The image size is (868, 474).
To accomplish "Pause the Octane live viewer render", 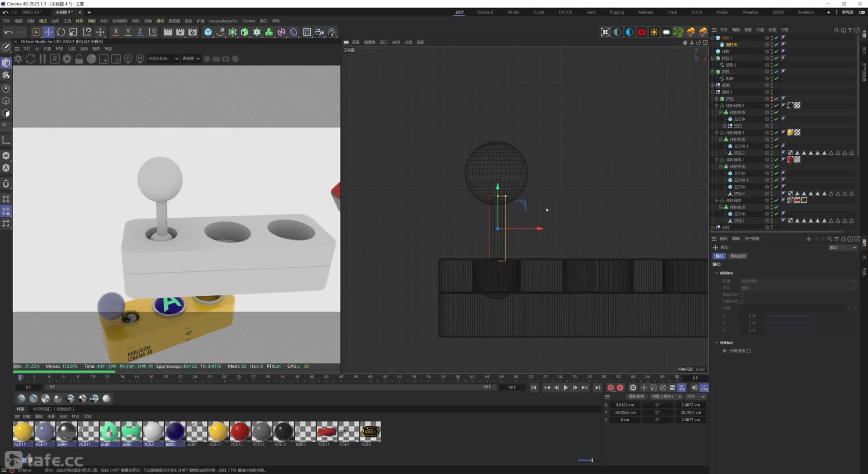I will [x=43, y=59].
